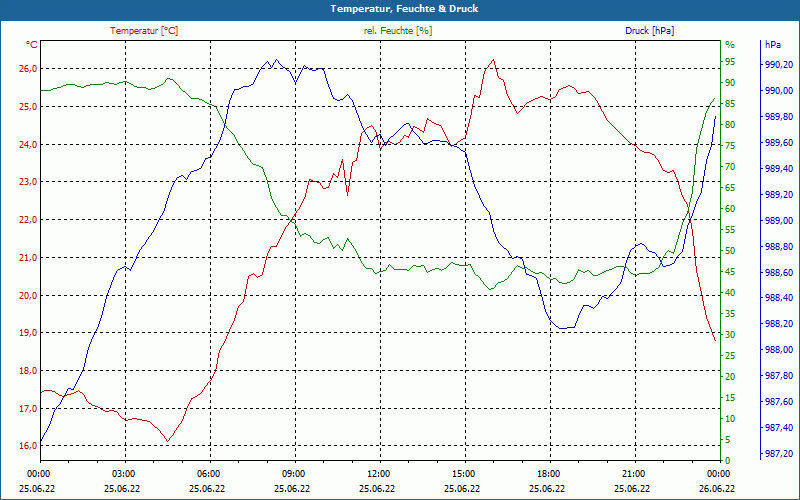Click the '22,0' temperature axis value
This screenshot has width=800, height=500.
click(x=28, y=220)
